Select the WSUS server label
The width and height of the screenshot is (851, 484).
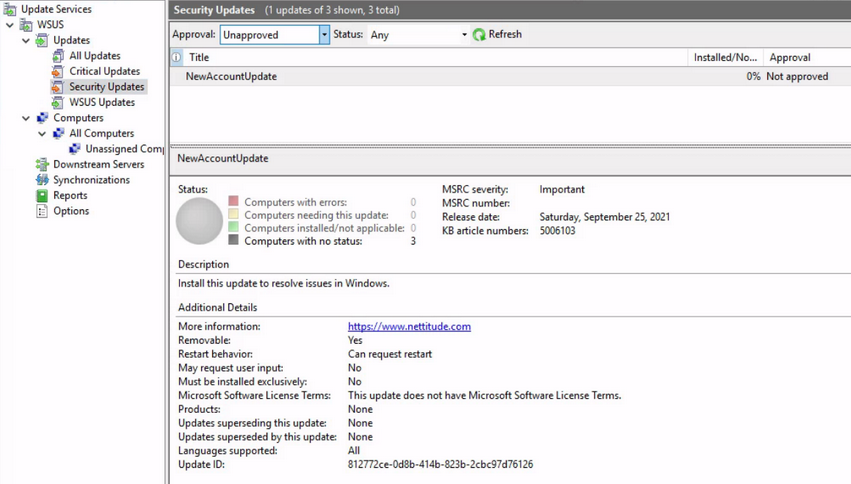[50, 24]
